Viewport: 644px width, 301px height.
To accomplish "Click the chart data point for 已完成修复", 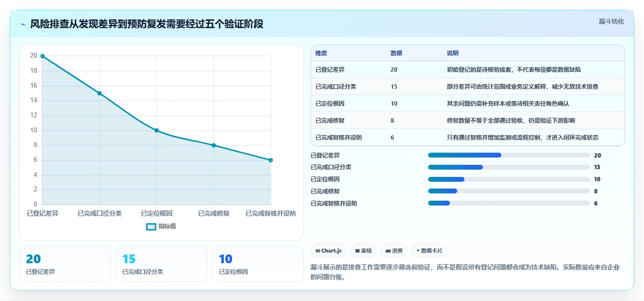I will [x=214, y=145].
